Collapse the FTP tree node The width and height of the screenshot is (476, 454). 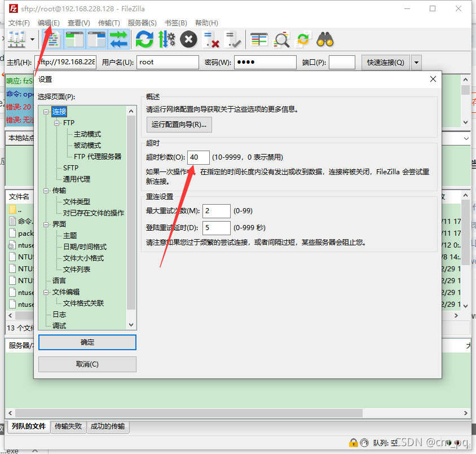click(x=57, y=123)
